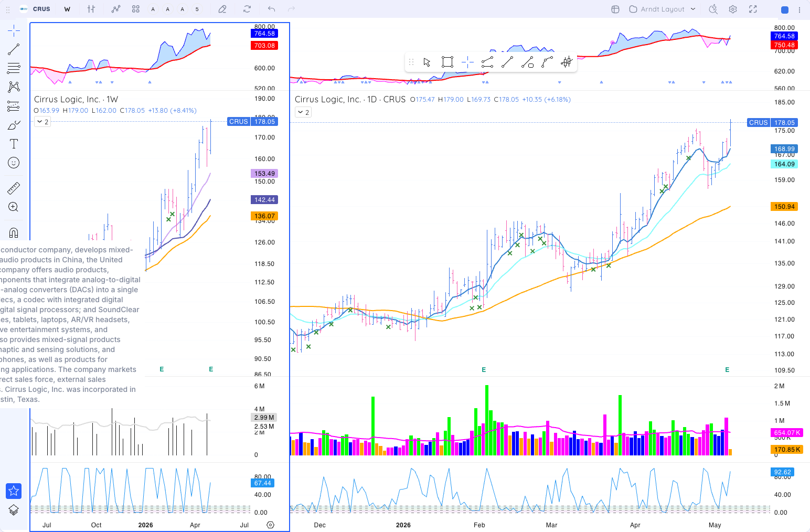810x532 pixels.
Task: Select curve/arc tool in floating toolbar
Action: click(x=547, y=62)
